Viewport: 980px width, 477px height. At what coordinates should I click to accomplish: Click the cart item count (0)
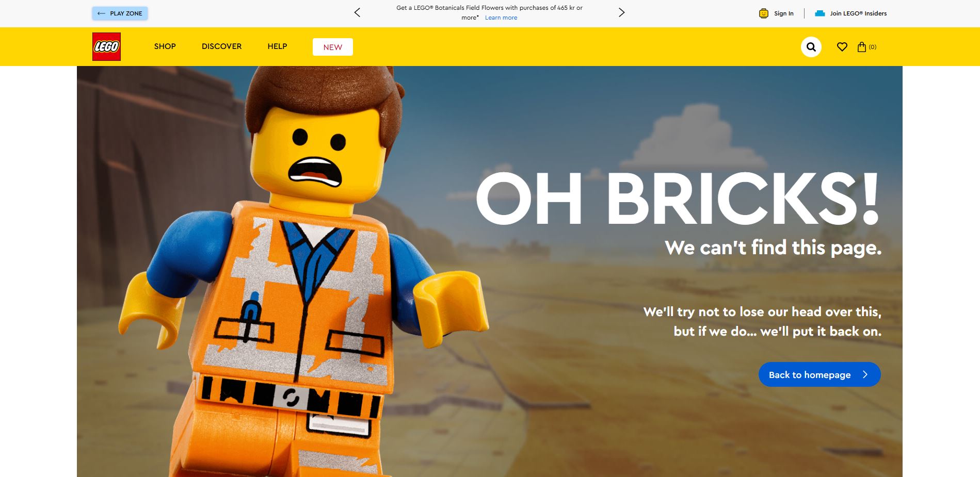873,46
